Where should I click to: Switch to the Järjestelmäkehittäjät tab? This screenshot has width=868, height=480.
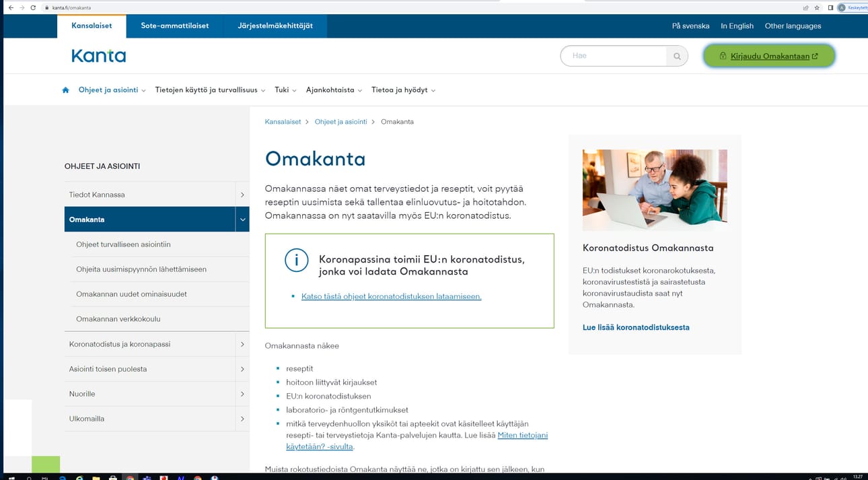tap(275, 26)
